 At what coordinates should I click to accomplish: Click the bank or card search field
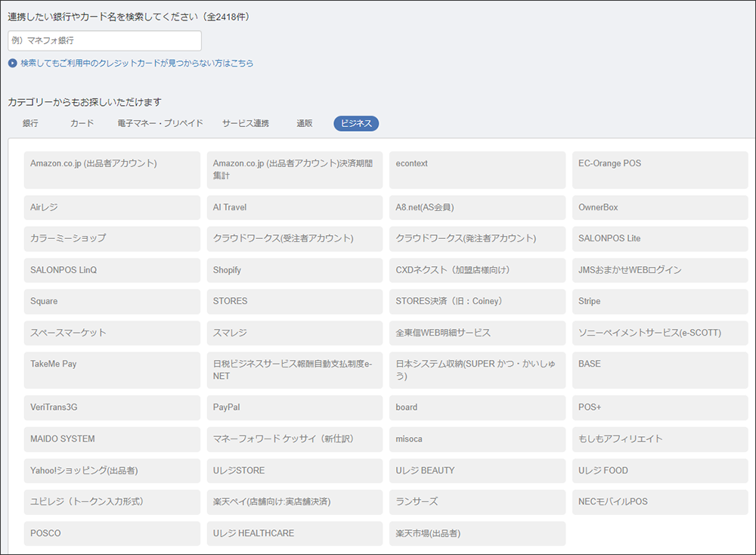pos(104,41)
